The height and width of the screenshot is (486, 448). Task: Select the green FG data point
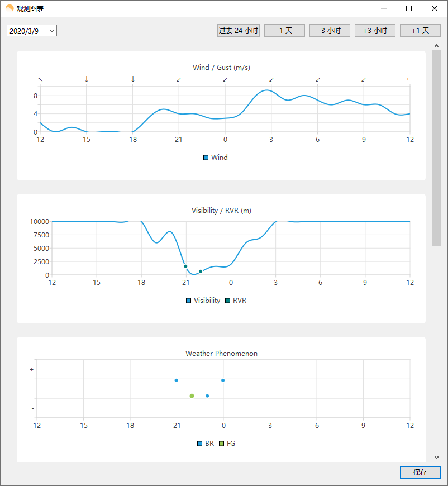tap(192, 396)
